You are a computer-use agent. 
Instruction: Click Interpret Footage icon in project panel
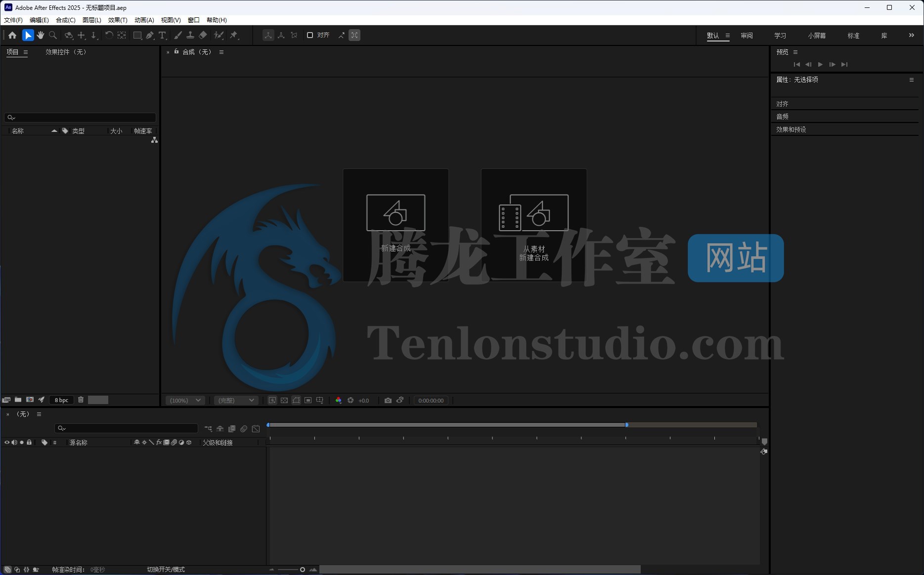pyautogui.click(x=6, y=400)
